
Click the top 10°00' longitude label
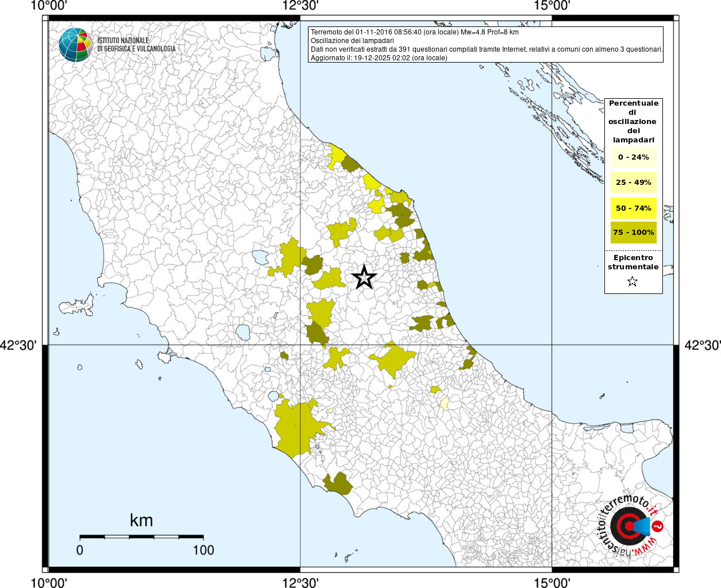49,6
